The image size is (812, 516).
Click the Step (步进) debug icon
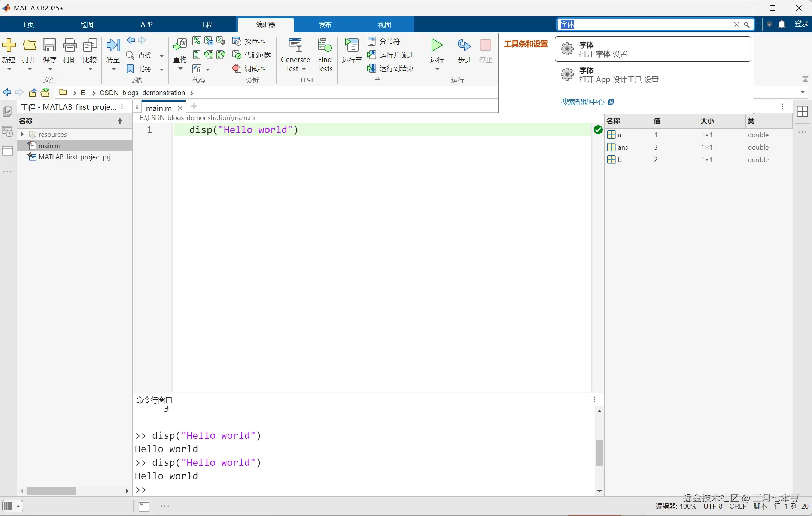coord(464,45)
